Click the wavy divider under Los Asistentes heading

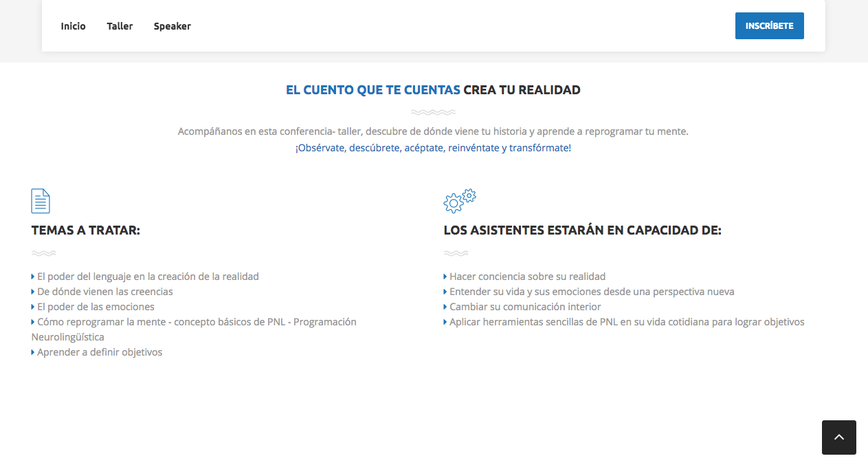[x=456, y=253]
